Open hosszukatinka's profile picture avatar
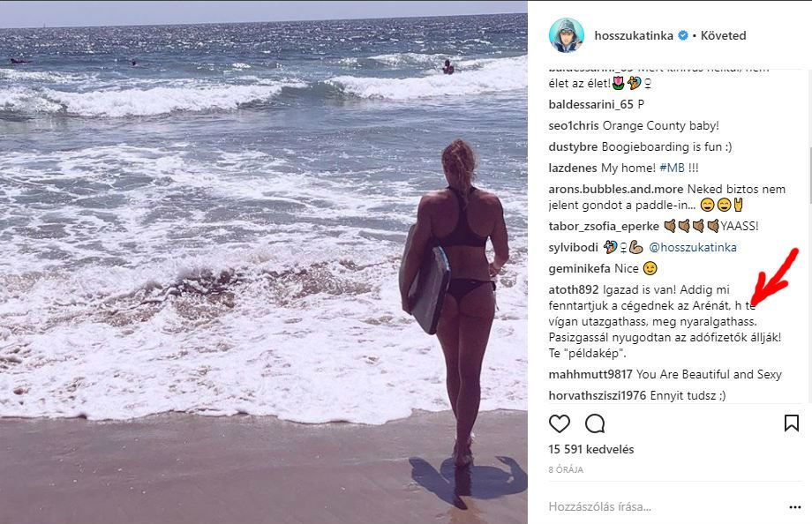Viewport: 812px width, 524px height. tap(567, 35)
